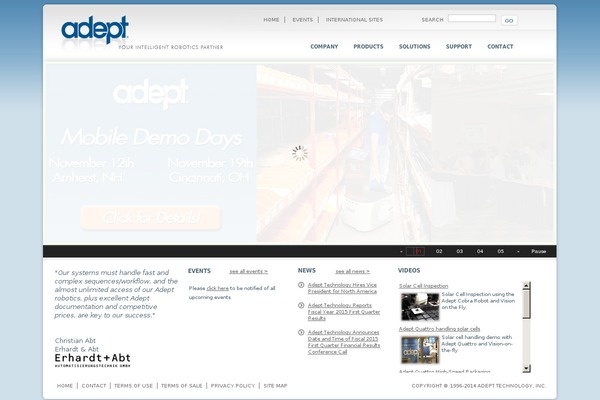The height and width of the screenshot is (400, 600).
Task: Click the videos list scrollbar thumb
Action: [x=527, y=304]
